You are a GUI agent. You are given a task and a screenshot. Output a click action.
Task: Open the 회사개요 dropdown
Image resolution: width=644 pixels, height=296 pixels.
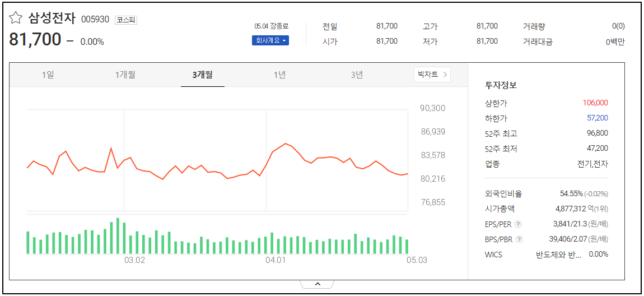click(270, 41)
